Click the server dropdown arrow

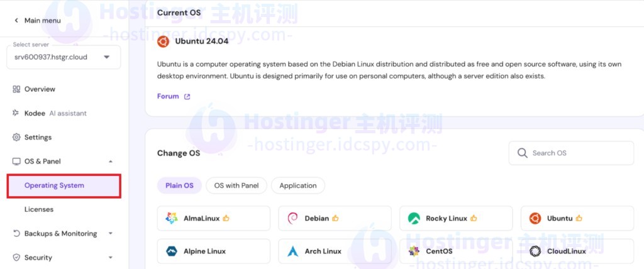[107, 57]
